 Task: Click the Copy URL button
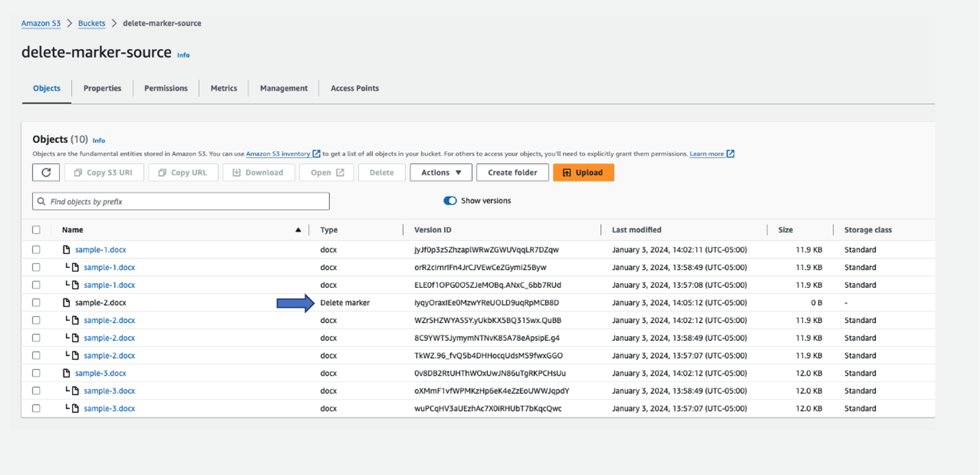tap(183, 173)
